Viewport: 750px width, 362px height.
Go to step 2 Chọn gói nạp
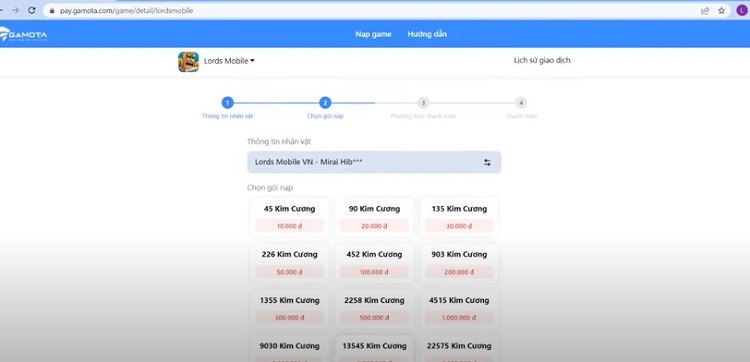pos(325,103)
